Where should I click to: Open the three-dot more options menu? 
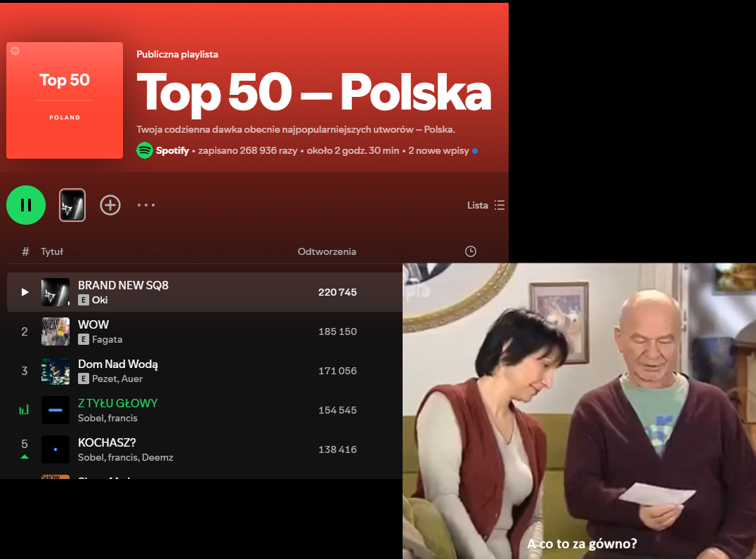tap(145, 205)
